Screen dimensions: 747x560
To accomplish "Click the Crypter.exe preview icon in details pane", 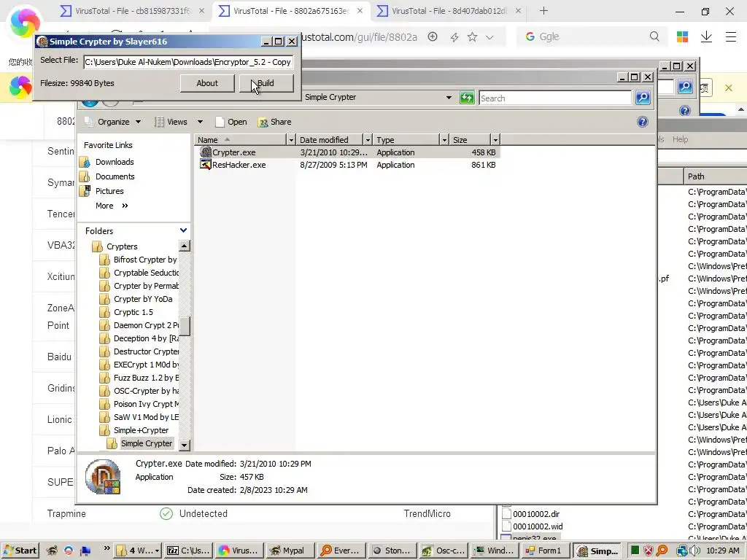I will click(103, 477).
